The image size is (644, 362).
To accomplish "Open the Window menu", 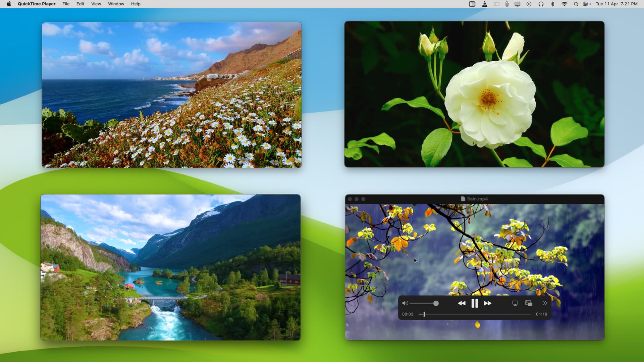I will pyautogui.click(x=116, y=4).
